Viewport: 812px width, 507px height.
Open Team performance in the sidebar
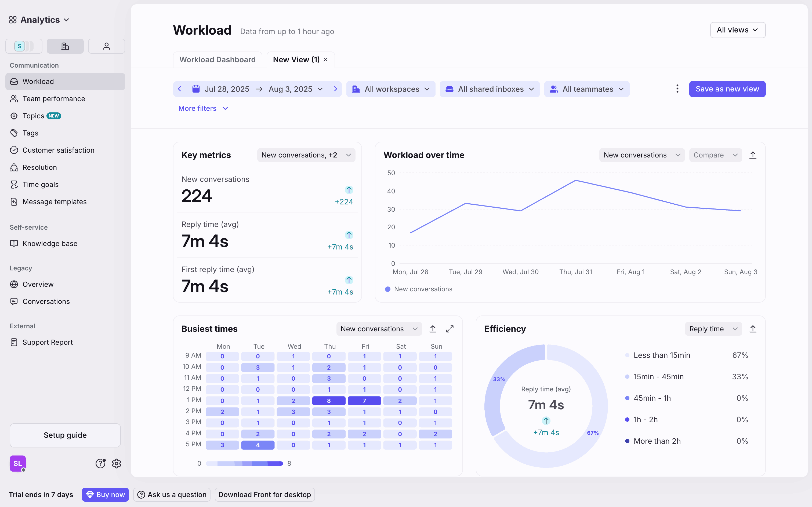pos(54,99)
